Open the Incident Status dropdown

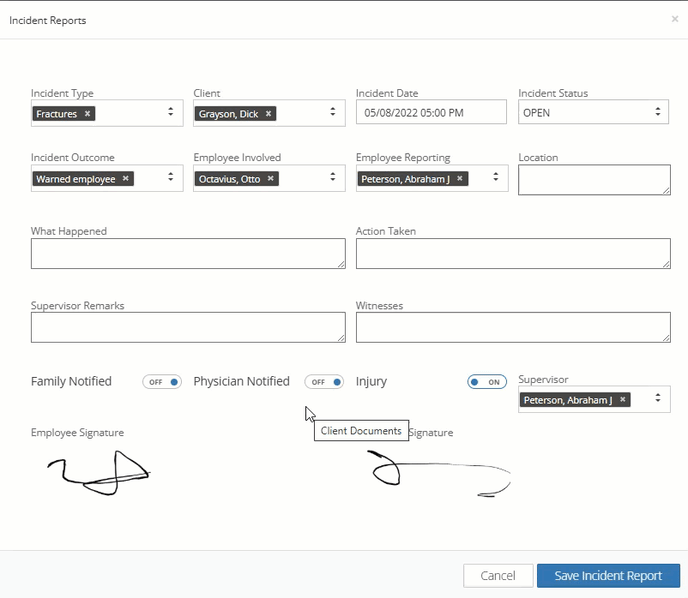point(594,113)
